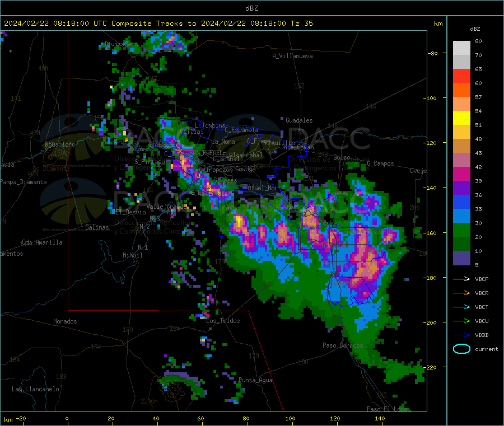Click the yellow storm core near L_Salinas
The width and height of the screenshot is (504, 426).
[239, 221]
